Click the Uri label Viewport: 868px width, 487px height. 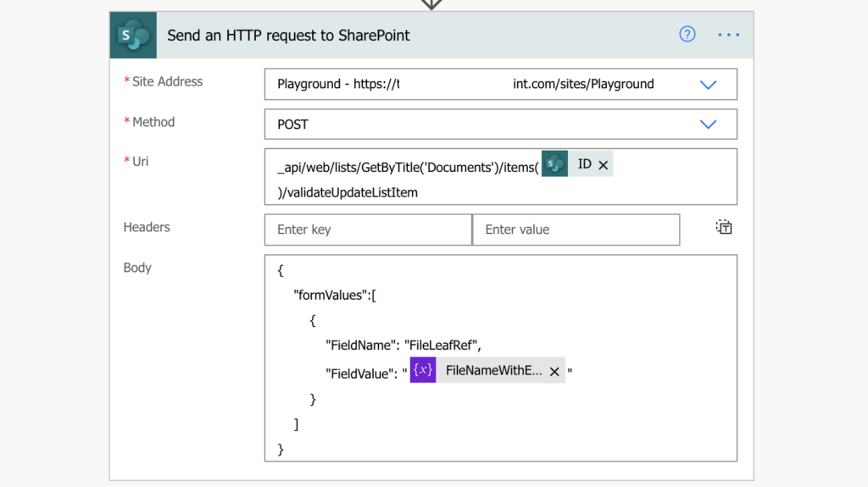click(140, 162)
